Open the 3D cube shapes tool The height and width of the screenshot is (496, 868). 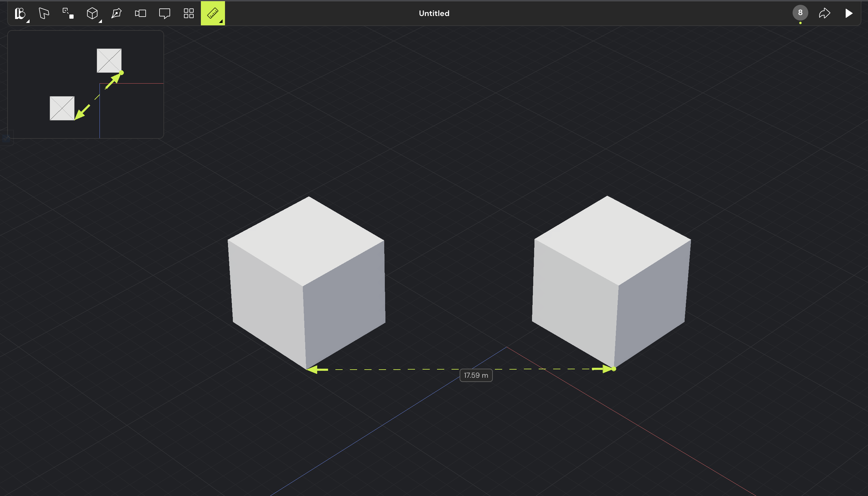pos(92,13)
